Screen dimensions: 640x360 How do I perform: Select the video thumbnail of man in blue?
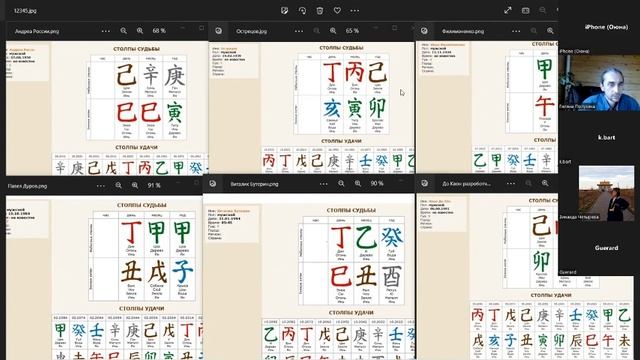(x=599, y=83)
